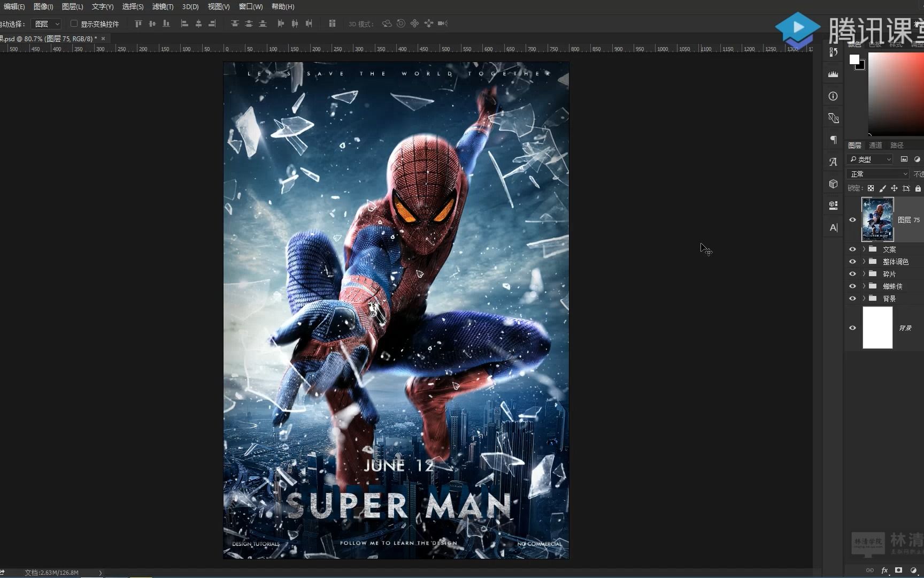Open the Properties panel icon below the 3D cube

833,205
